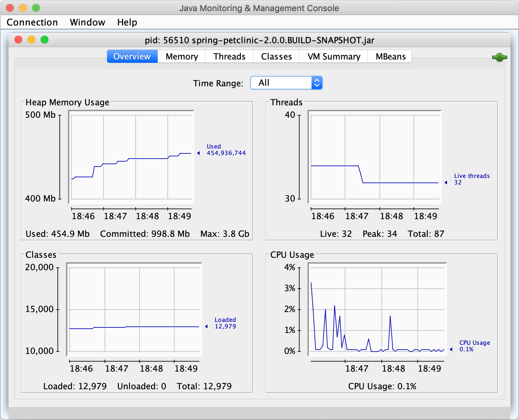Image resolution: width=519 pixels, height=420 pixels.
Task: Open the Window menu
Action: [87, 22]
